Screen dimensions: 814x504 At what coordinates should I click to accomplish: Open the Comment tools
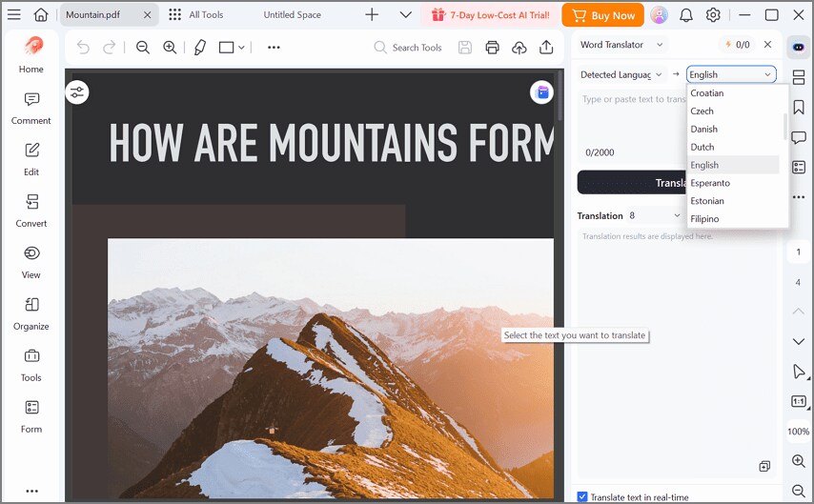coord(31,109)
